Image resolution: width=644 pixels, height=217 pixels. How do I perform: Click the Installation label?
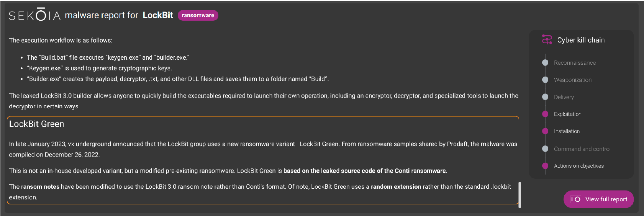coord(567,131)
